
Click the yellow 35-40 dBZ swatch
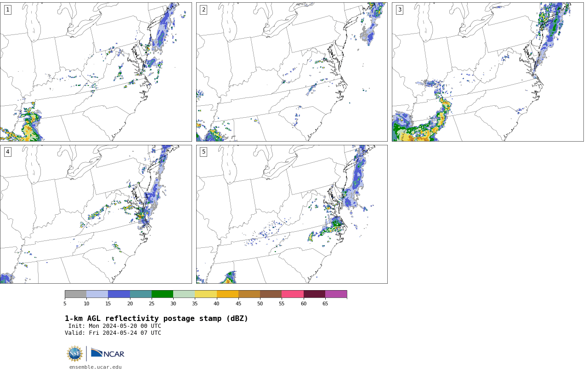point(206,294)
